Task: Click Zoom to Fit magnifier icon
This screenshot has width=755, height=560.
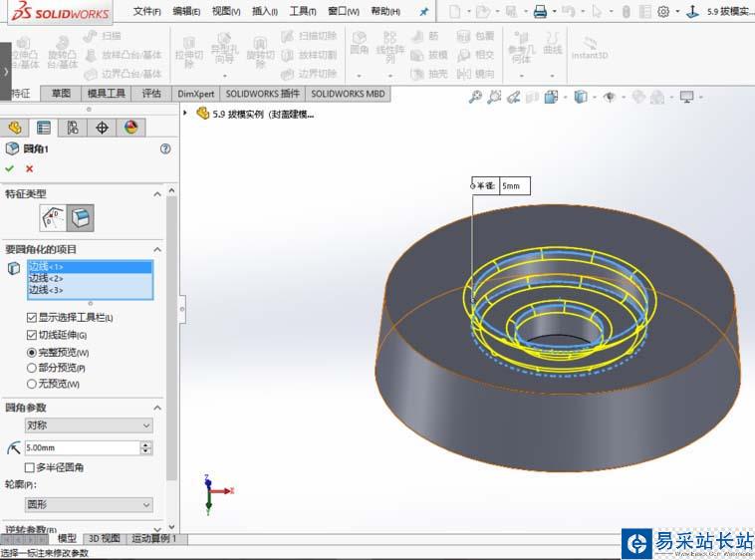Action: [476, 97]
